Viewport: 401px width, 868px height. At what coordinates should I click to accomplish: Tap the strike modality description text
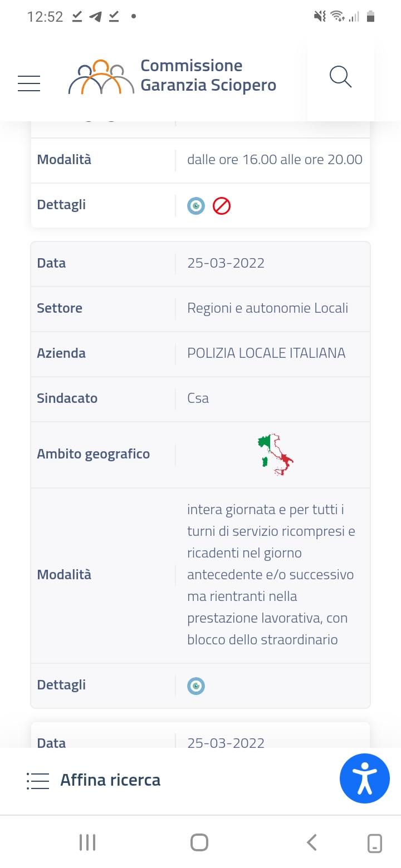click(x=271, y=574)
